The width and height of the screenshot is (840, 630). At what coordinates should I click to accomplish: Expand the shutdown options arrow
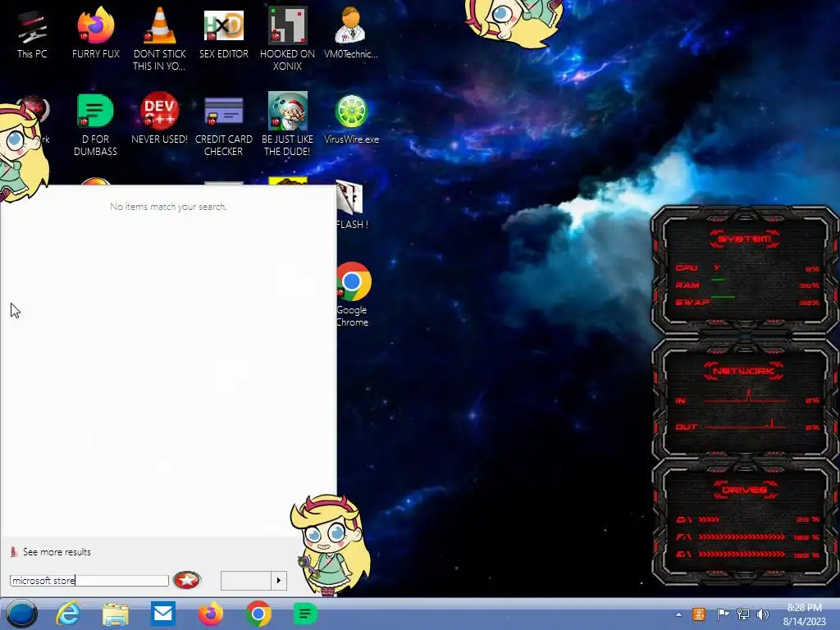(279, 580)
